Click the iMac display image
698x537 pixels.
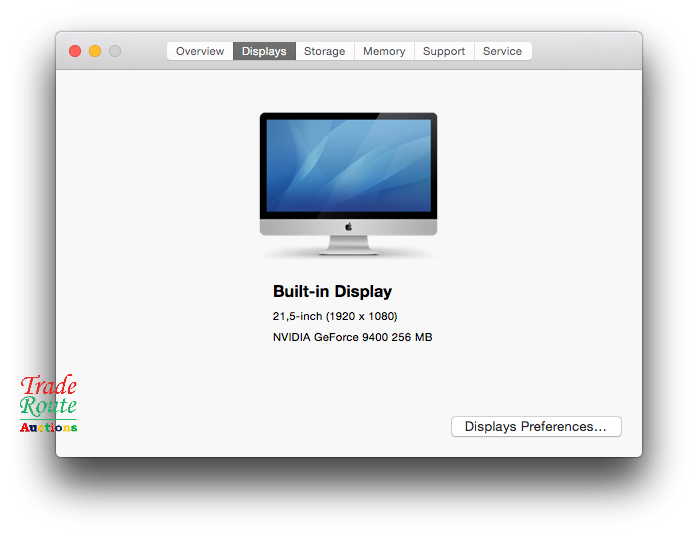[x=348, y=183]
